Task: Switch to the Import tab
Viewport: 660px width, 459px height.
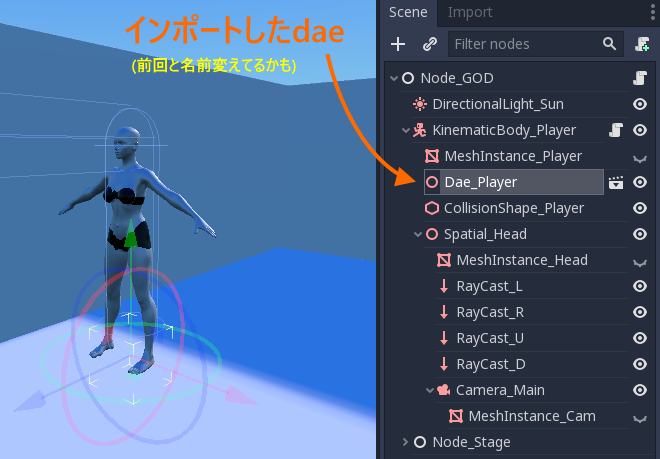Action: click(x=470, y=13)
